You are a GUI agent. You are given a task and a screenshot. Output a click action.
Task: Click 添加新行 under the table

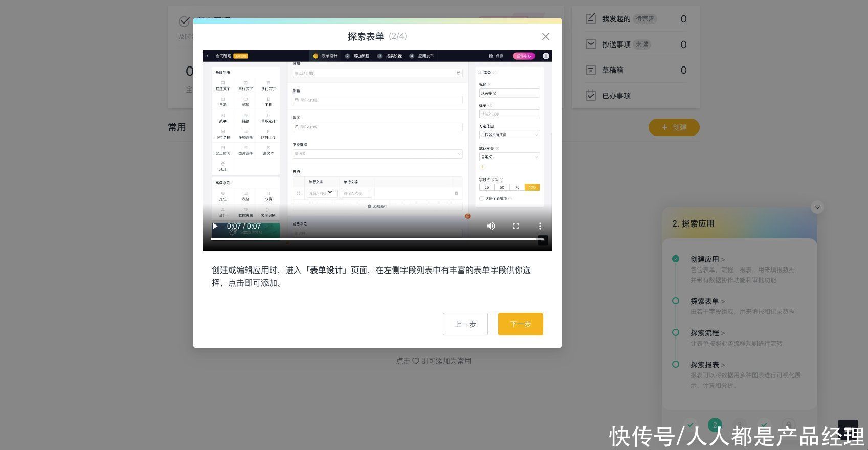pos(377,207)
